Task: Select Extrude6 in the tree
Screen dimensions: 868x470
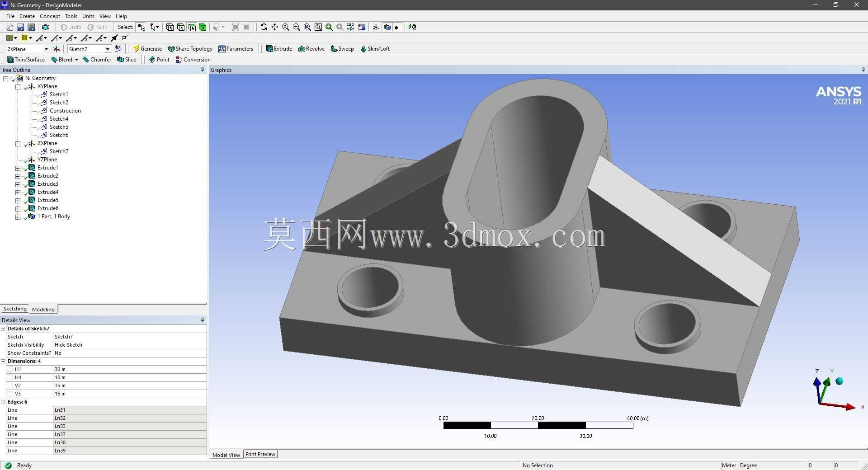Action: tap(47, 208)
